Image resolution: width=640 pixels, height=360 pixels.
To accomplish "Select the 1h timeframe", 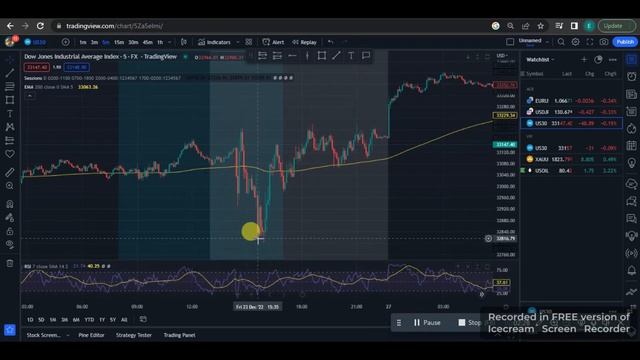I will tap(160, 42).
